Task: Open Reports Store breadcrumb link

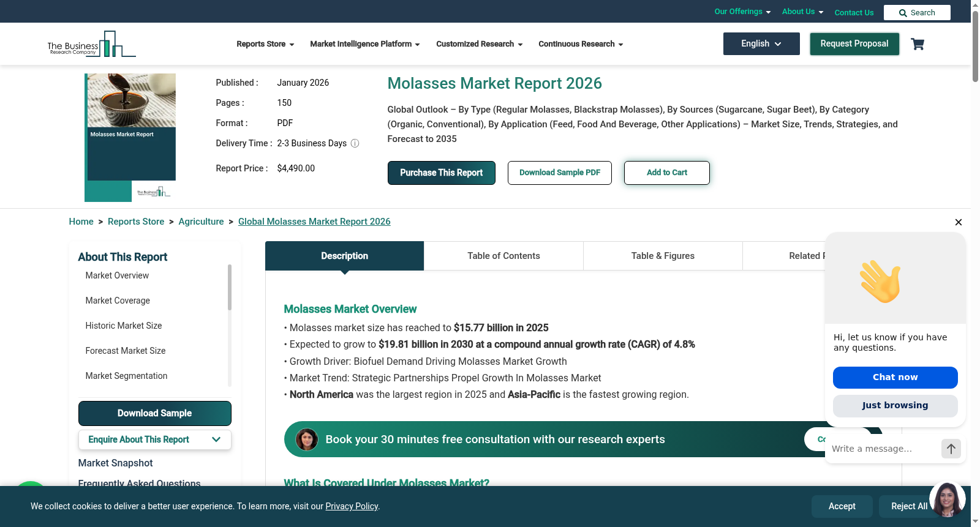Action: [136, 222]
